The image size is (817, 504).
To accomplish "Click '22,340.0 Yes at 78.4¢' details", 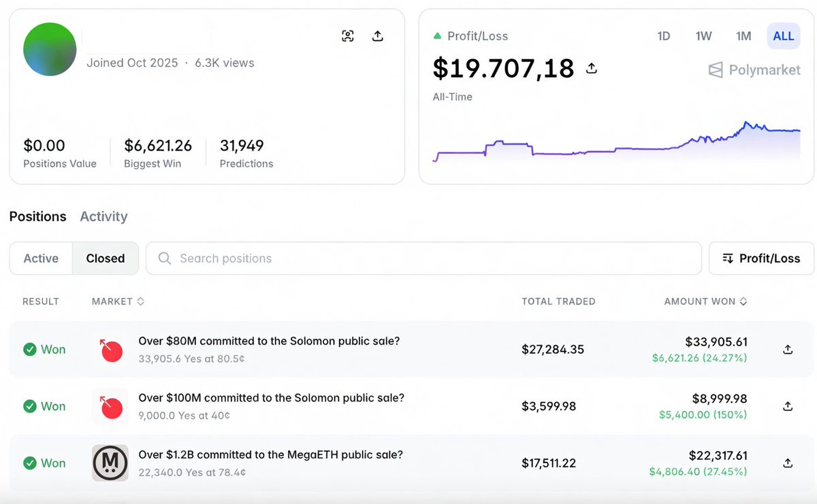I will 192,472.
